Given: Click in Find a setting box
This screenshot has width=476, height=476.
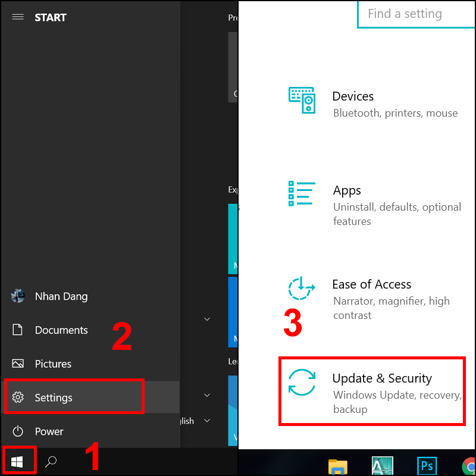Looking at the screenshot, I should pos(416,14).
